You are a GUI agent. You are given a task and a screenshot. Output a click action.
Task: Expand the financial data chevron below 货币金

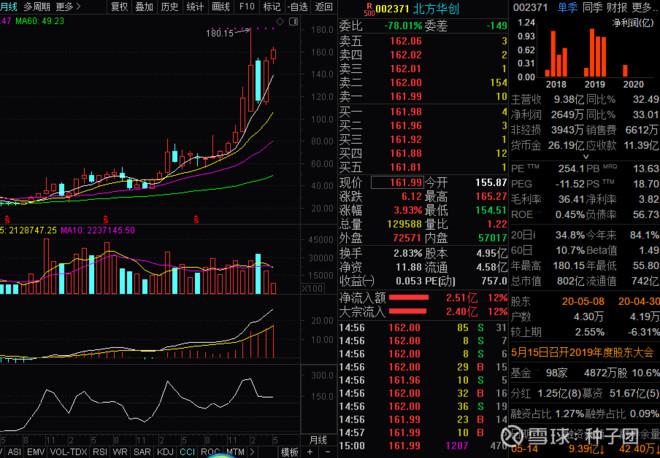tap(585, 157)
